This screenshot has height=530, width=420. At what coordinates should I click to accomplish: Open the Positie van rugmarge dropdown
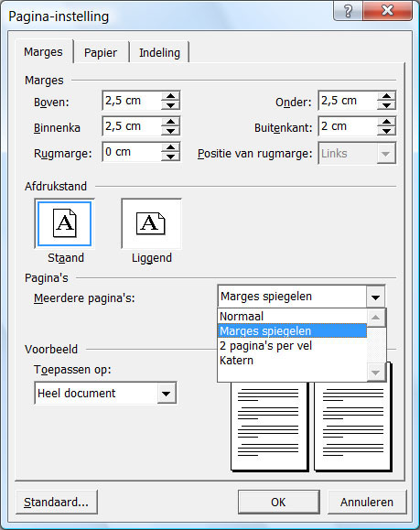tap(385, 154)
